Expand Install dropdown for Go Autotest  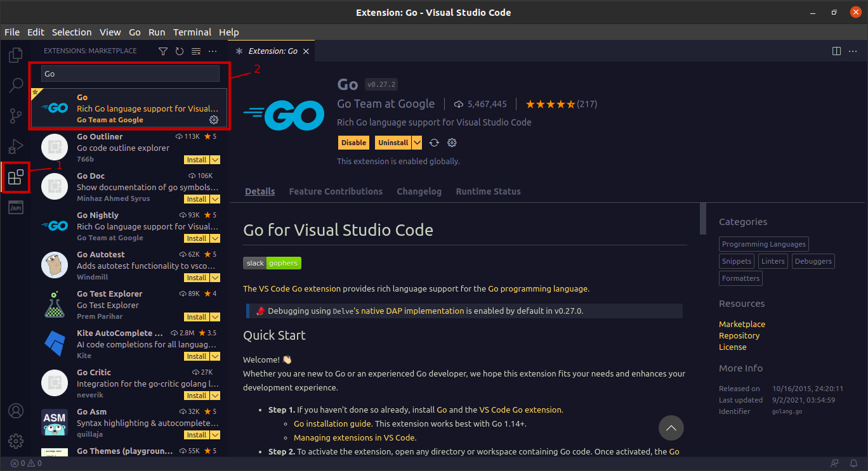point(215,278)
